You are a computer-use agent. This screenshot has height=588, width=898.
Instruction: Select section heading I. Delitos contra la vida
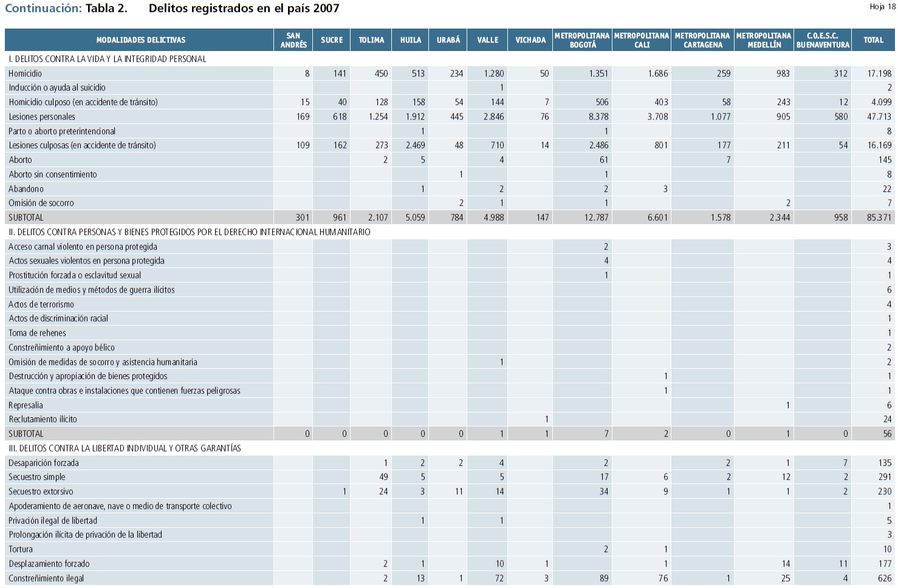pos(108,59)
